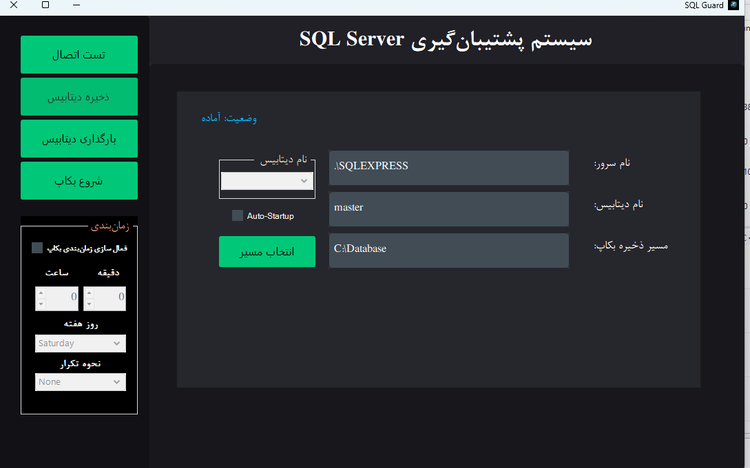The width and height of the screenshot is (750, 468).
Task: Click the SQL Guard window title text
Action: [x=704, y=5]
